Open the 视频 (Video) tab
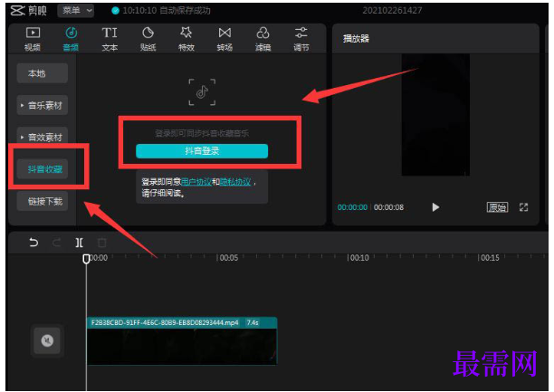The height and width of the screenshot is (392, 554). [33, 39]
